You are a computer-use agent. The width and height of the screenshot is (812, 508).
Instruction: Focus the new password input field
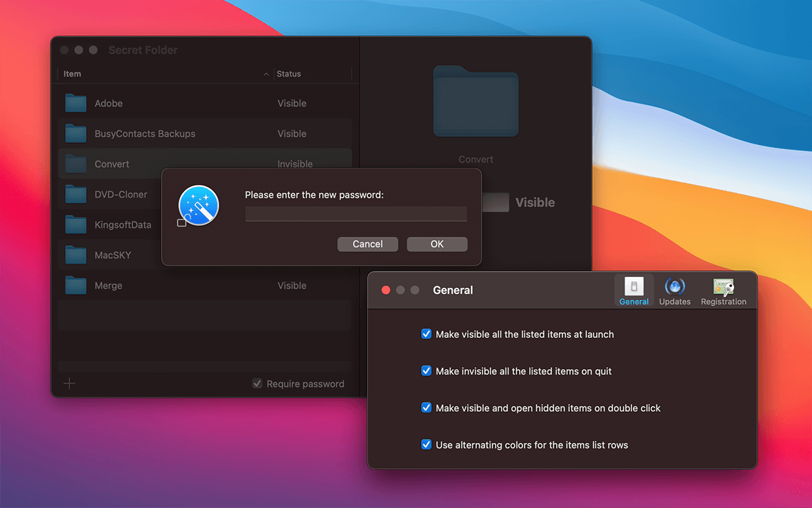click(x=356, y=214)
